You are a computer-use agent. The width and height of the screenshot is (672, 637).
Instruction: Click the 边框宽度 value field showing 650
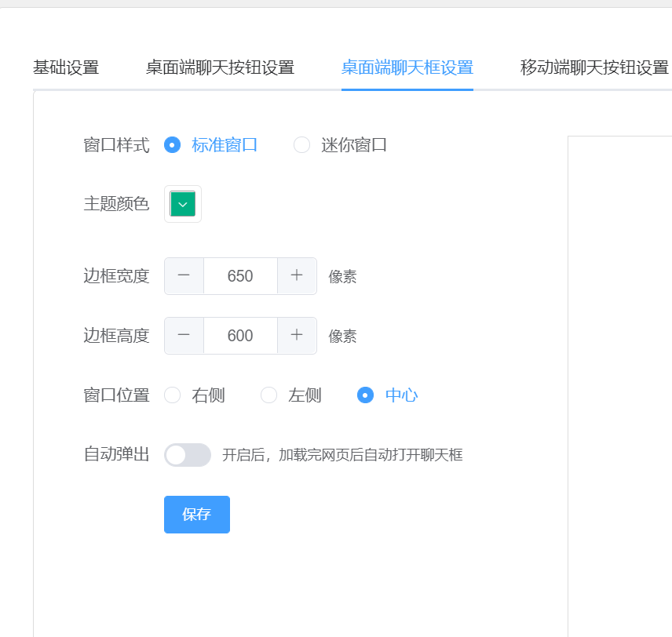(240, 276)
